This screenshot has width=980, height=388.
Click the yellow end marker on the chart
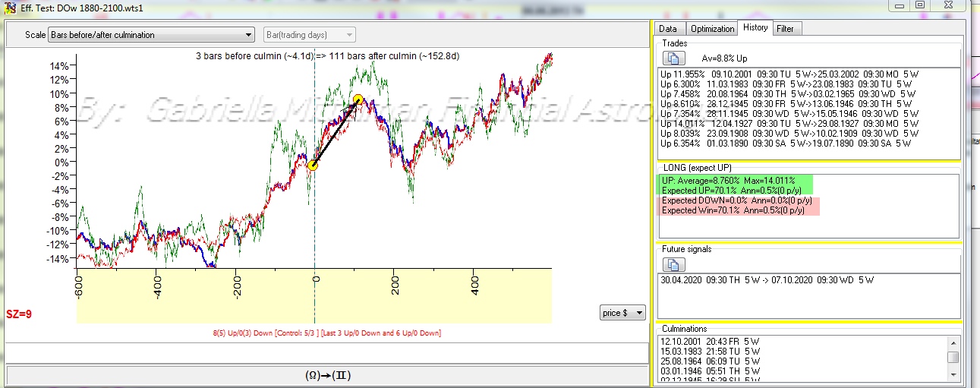[358, 99]
